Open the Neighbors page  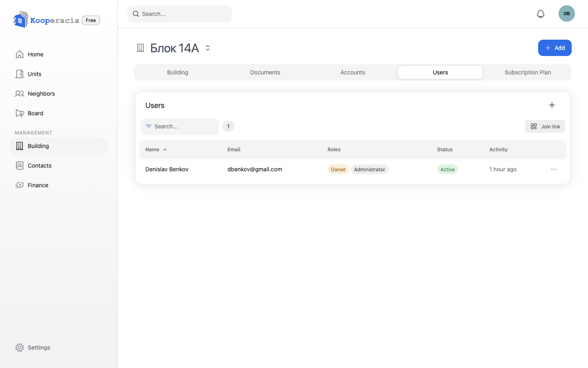58,94
